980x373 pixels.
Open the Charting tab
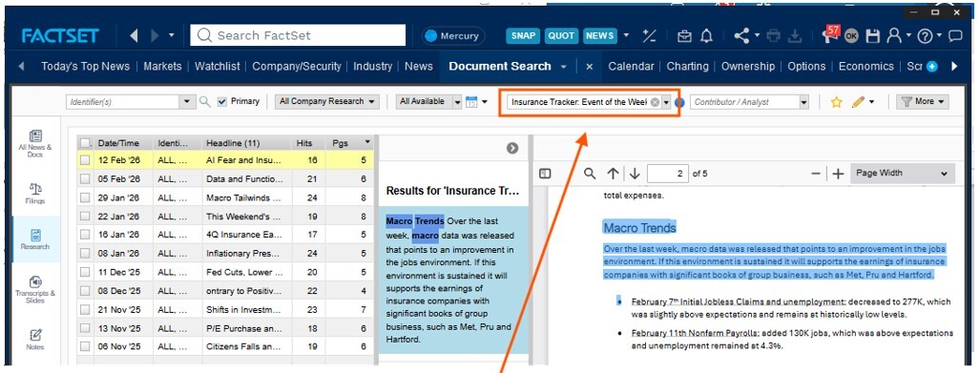pyautogui.click(x=687, y=66)
